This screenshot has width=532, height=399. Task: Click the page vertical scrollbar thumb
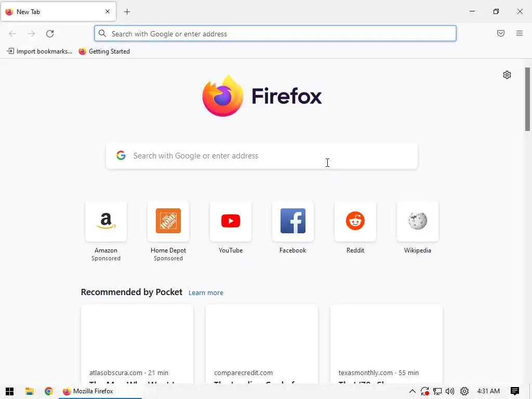[x=528, y=99]
